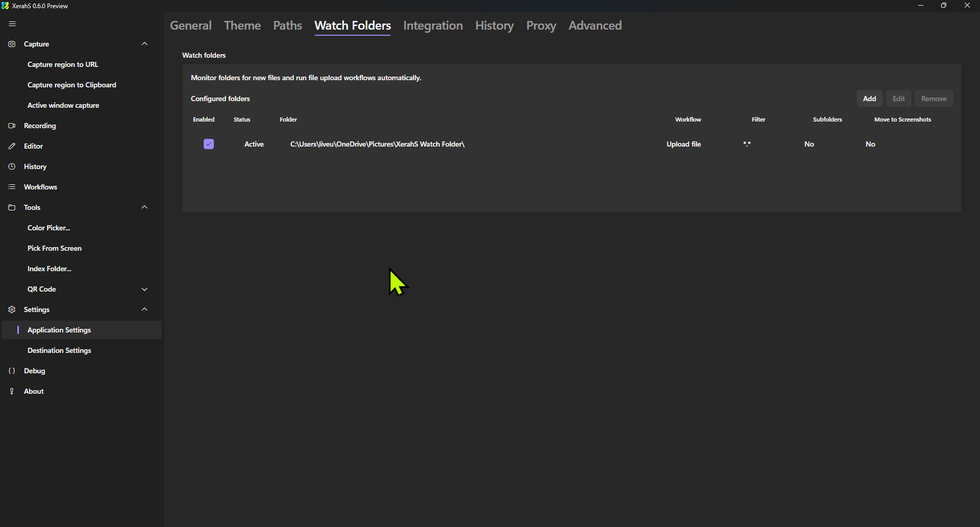Collapse the Capture section chevron

(x=144, y=44)
